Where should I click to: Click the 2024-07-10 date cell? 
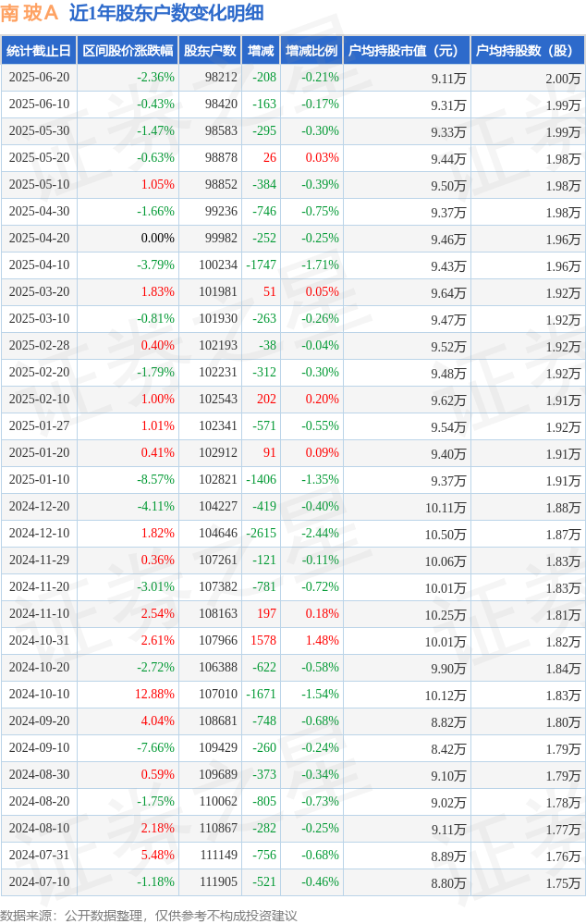tap(39, 881)
